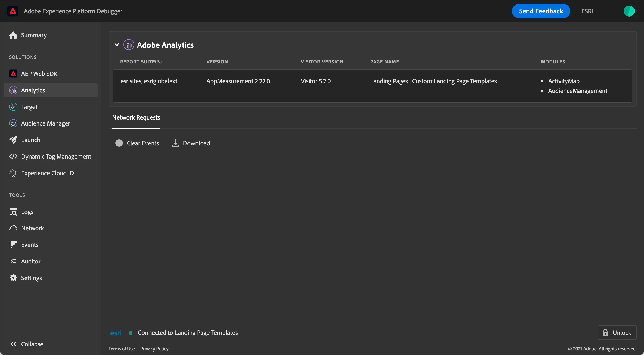Collapse the Adobe Analytics panel chevron
The height and width of the screenshot is (355, 644).
pos(117,45)
